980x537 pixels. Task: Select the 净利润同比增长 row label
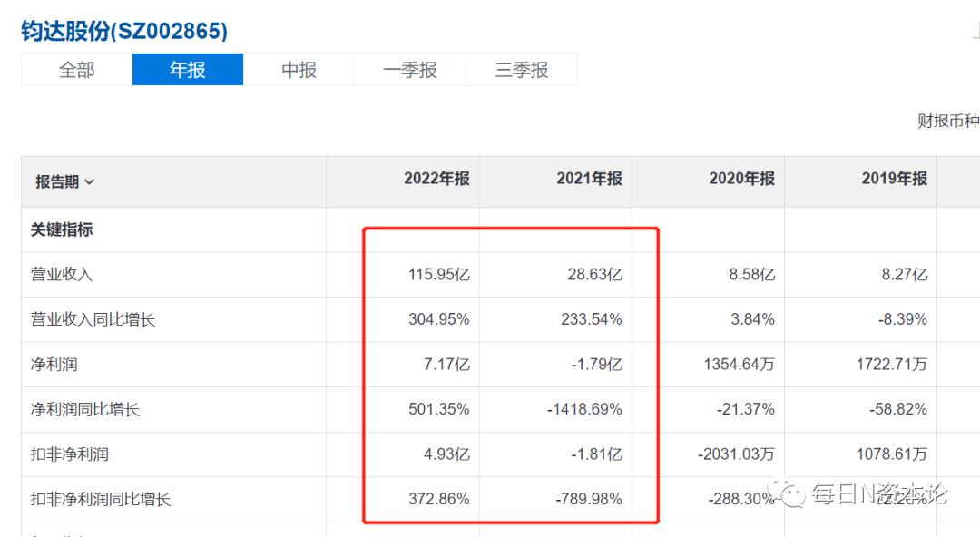(85, 409)
